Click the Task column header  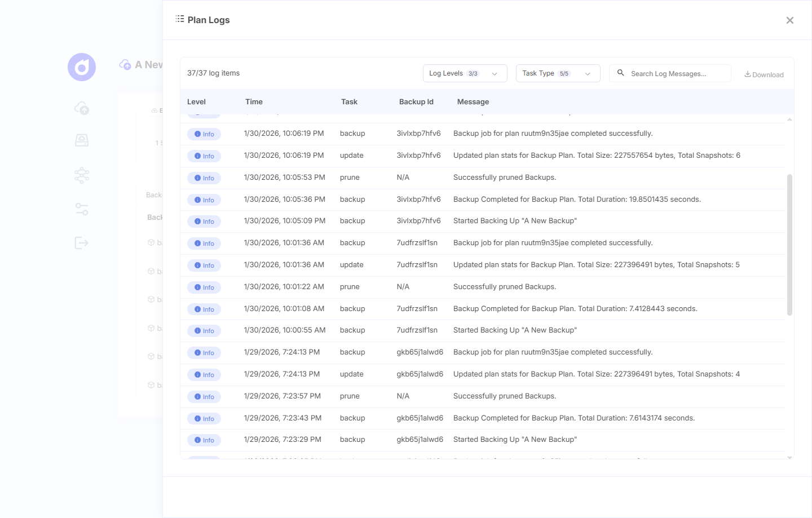349,102
